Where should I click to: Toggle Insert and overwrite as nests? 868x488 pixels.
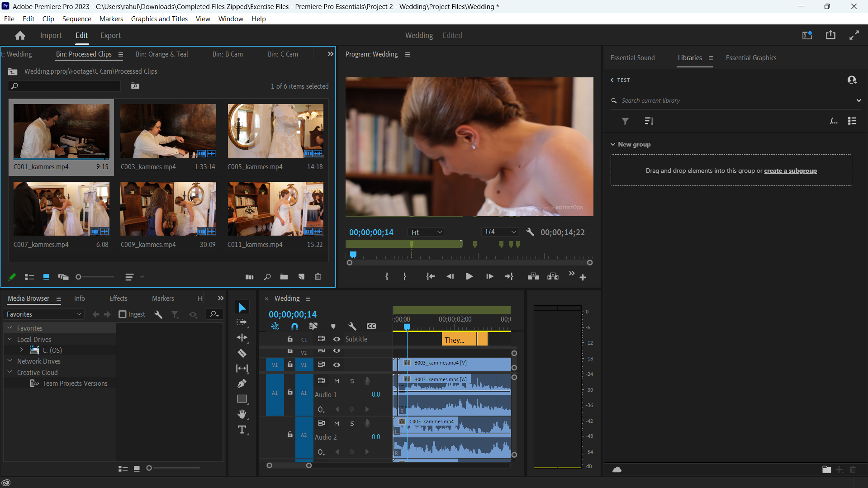click(x=275, y=326)
